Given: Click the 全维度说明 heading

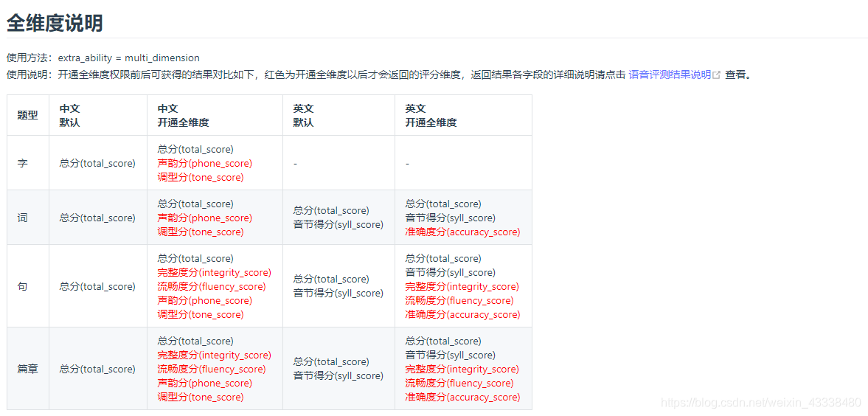Looking at the screenshot, I should pyautogui.click(x=55, y=24).
